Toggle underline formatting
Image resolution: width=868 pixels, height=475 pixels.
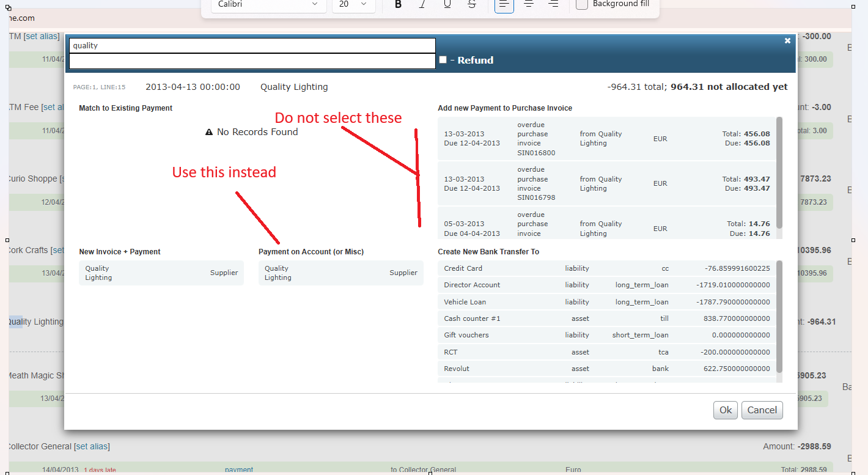(447, 4)
